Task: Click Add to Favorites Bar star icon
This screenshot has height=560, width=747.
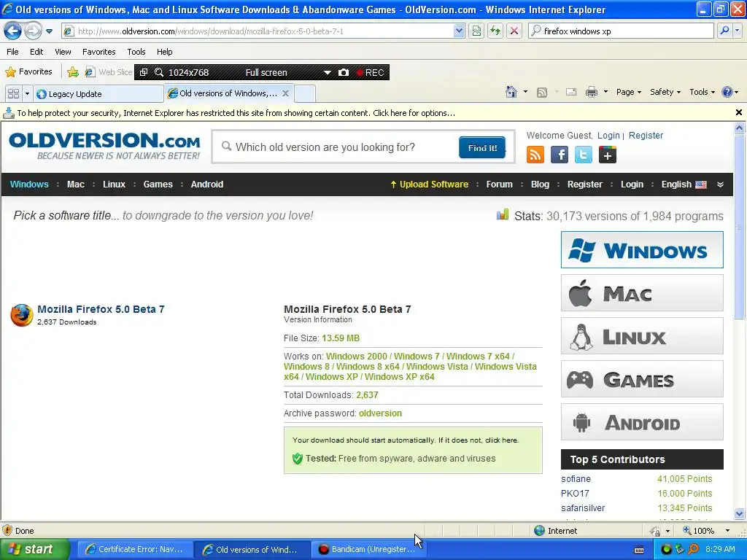Action: point(73,72)
